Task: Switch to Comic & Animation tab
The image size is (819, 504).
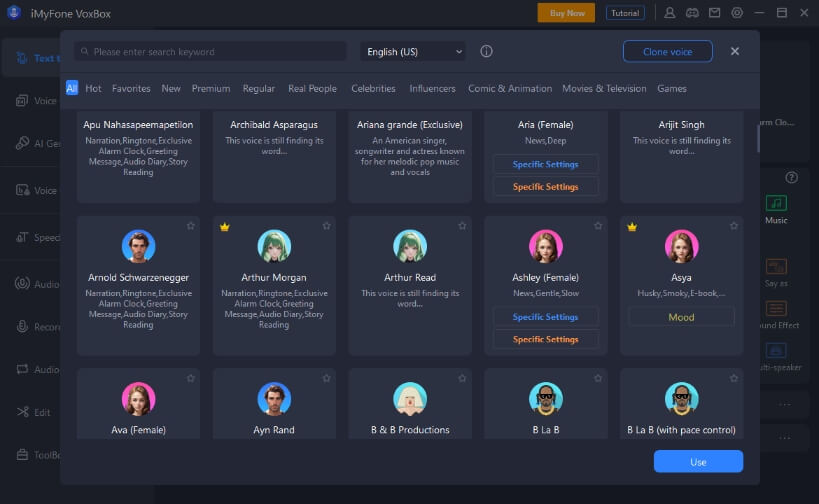Action: click(510, 88)
